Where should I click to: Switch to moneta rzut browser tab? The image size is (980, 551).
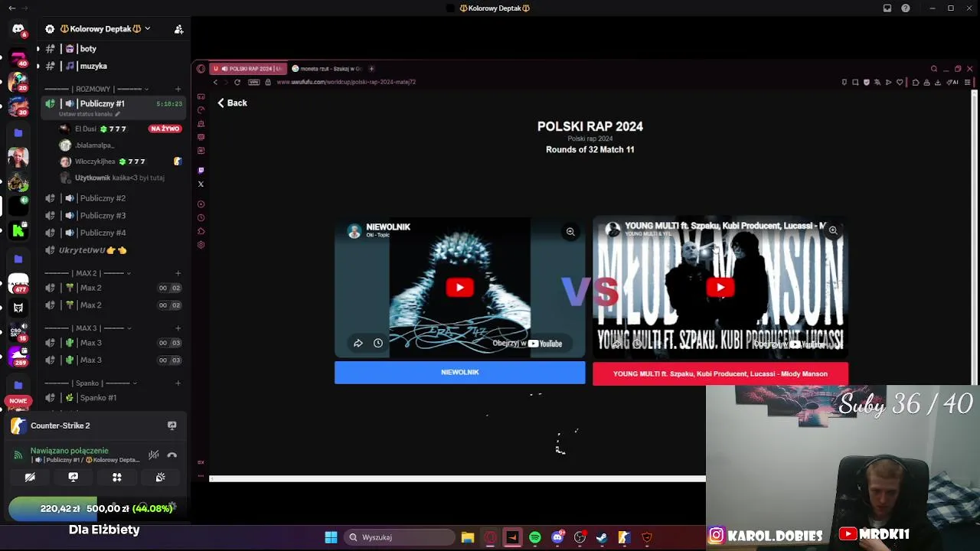[327, 69]
